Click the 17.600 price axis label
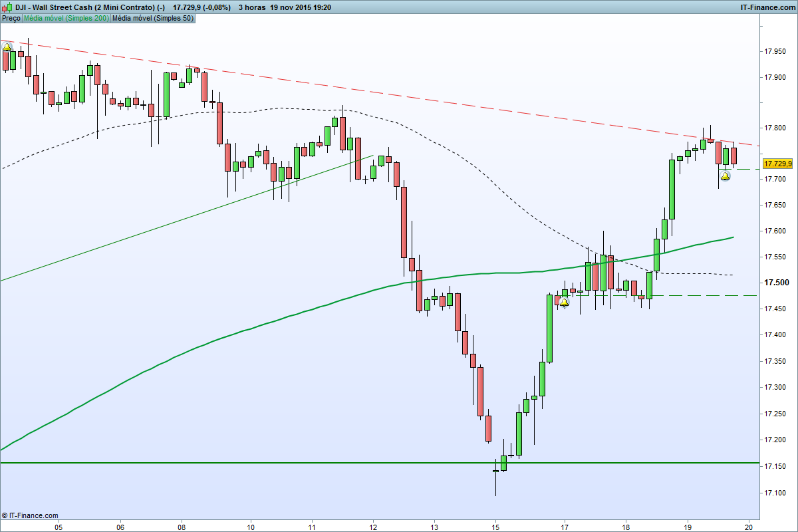 coord(775,231)
